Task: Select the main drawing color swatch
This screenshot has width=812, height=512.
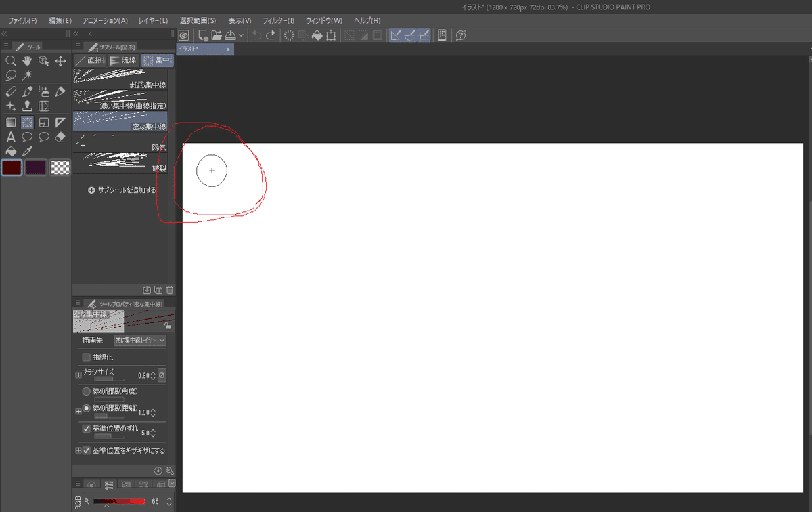Action: click(x=12, y=167)
